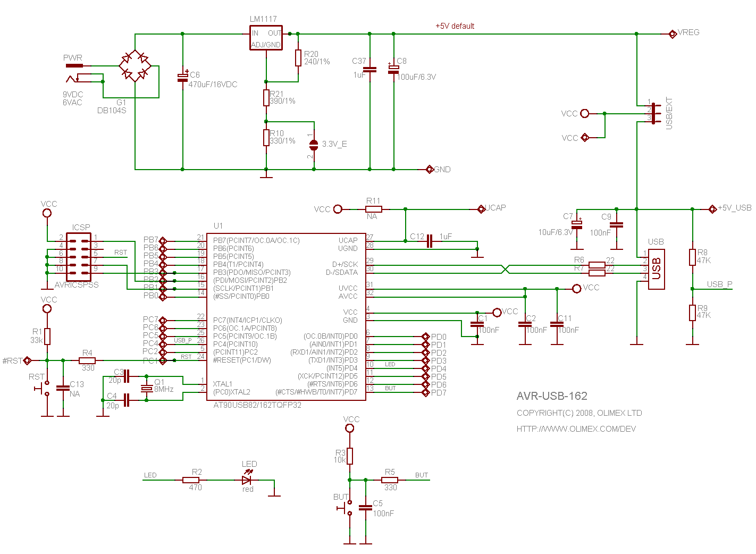
Task: Select the Q1 8MHz crystal symbol
Action: coord(147,388)
